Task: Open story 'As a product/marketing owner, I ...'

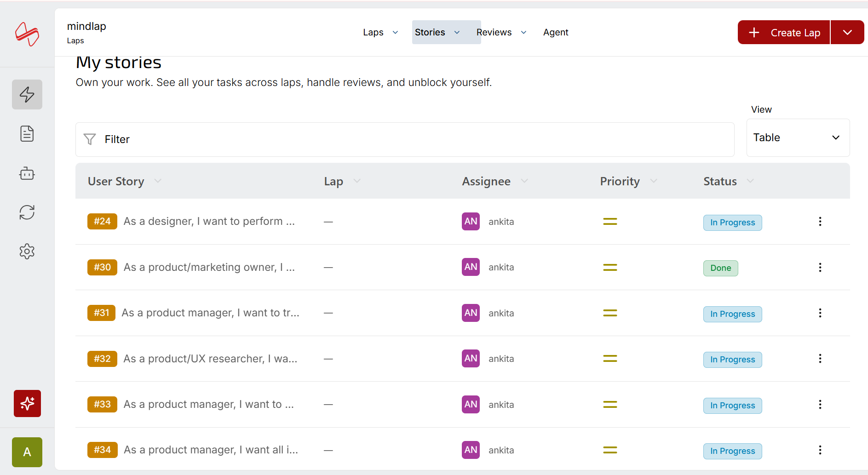Action: pyautogui.click(x=209, y=267)
